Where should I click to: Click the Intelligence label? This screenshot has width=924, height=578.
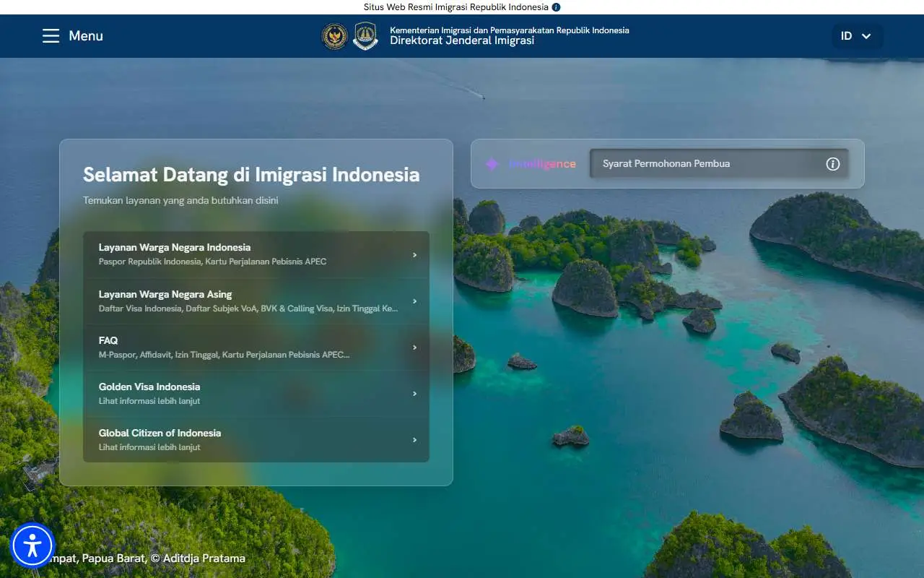coord(542,164)
